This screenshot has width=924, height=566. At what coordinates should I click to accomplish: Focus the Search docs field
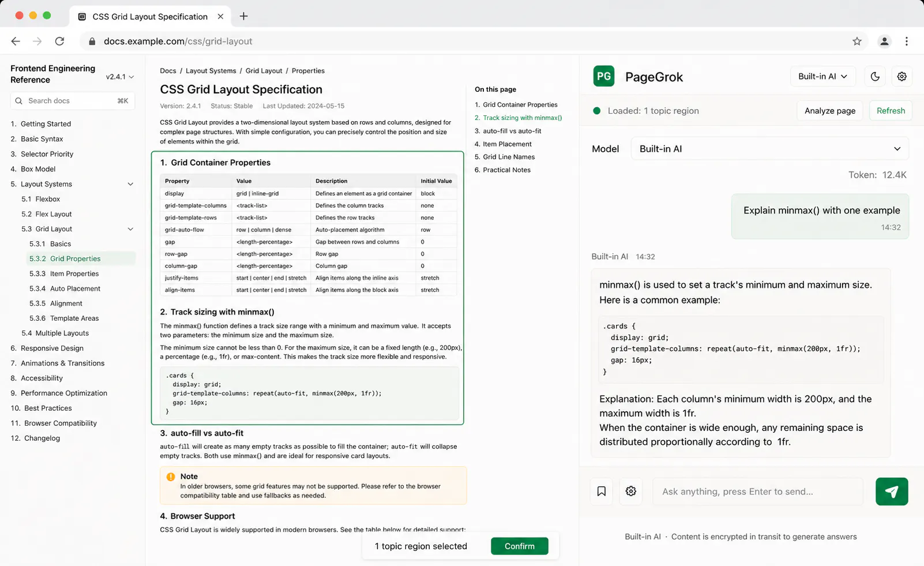click(x=73, y=100)
